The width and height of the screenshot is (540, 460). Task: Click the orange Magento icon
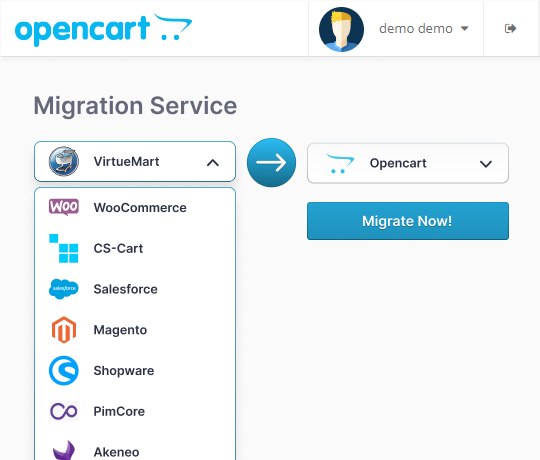coord(64,330)
